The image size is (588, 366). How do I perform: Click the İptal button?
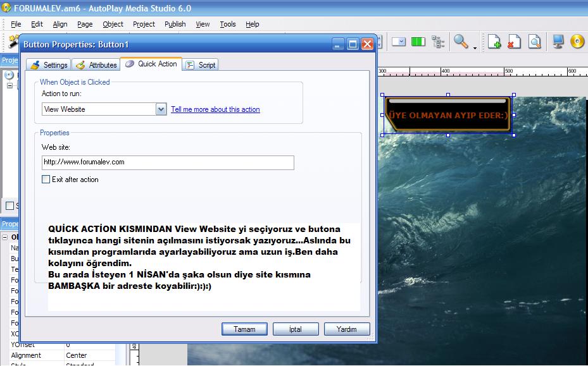click(296, 329)
